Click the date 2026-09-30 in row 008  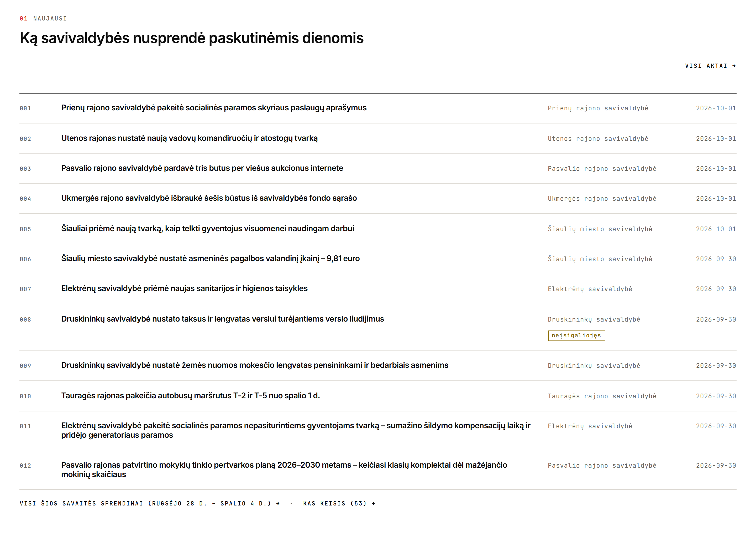(716, 319)
